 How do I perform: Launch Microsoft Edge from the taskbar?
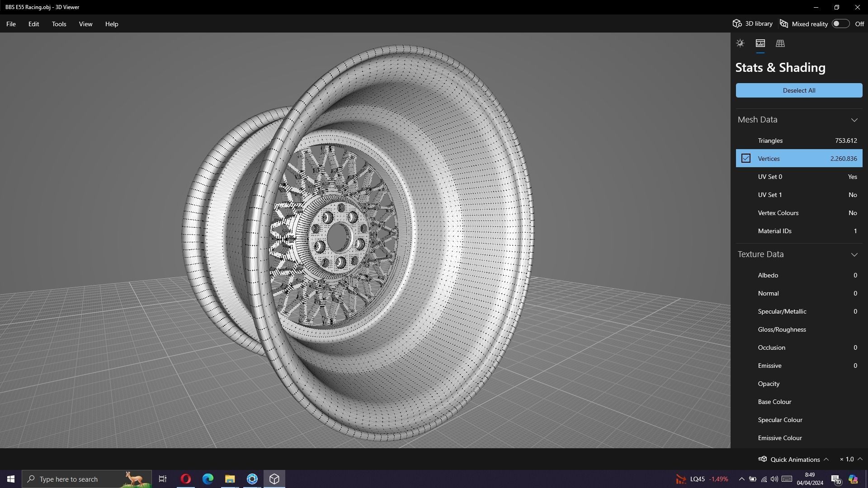pyautogui.click(x=208, y=479)
